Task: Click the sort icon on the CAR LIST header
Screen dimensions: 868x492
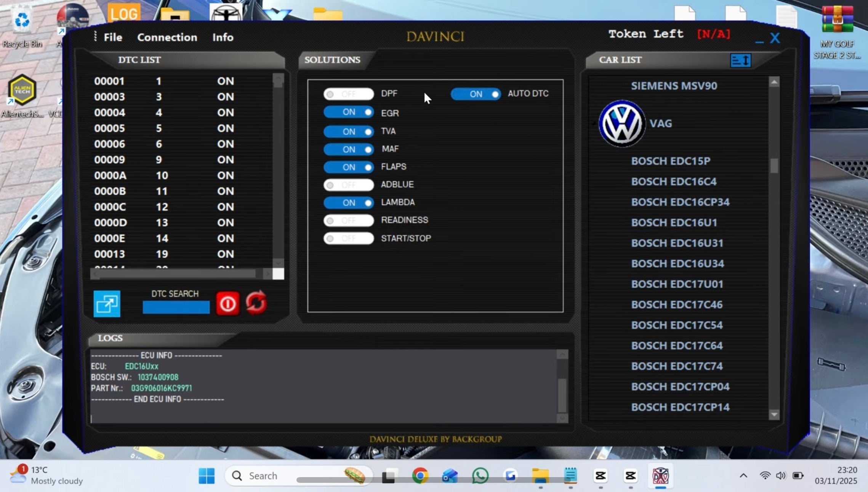Action: click(740, 60)
